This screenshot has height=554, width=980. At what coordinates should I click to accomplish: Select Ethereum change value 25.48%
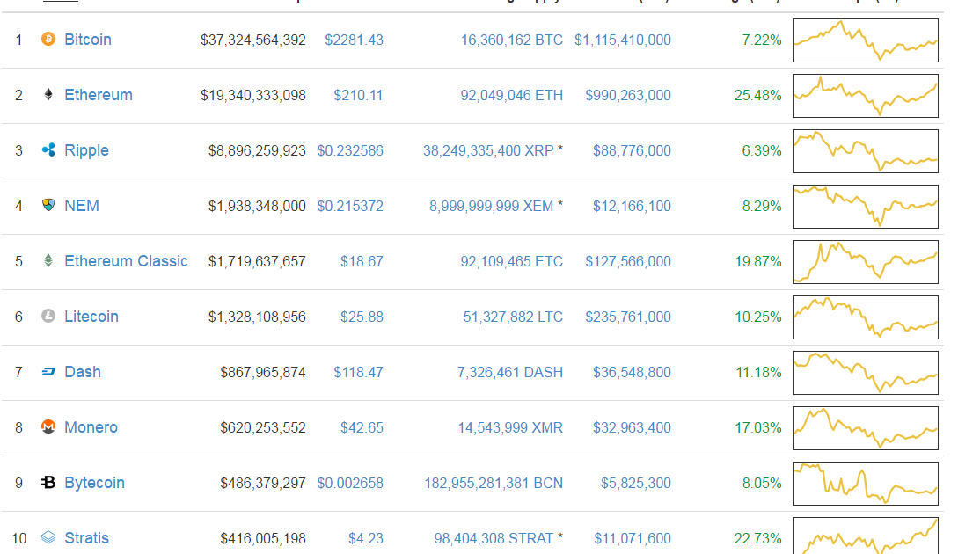758,96
